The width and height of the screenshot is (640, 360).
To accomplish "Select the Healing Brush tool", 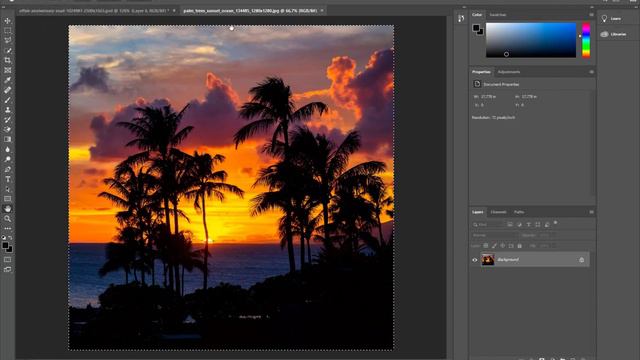I will point(8,90).
